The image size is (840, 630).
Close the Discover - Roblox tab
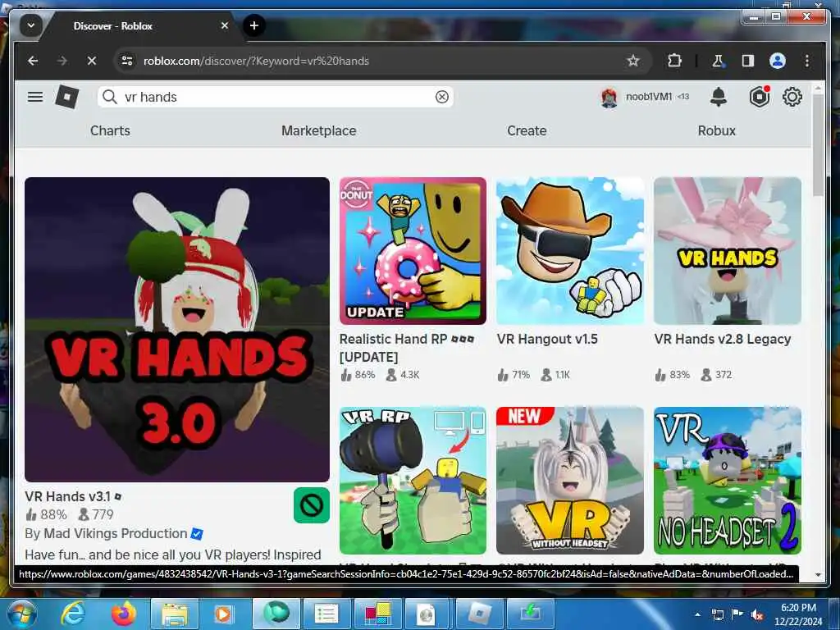point(225,25)
